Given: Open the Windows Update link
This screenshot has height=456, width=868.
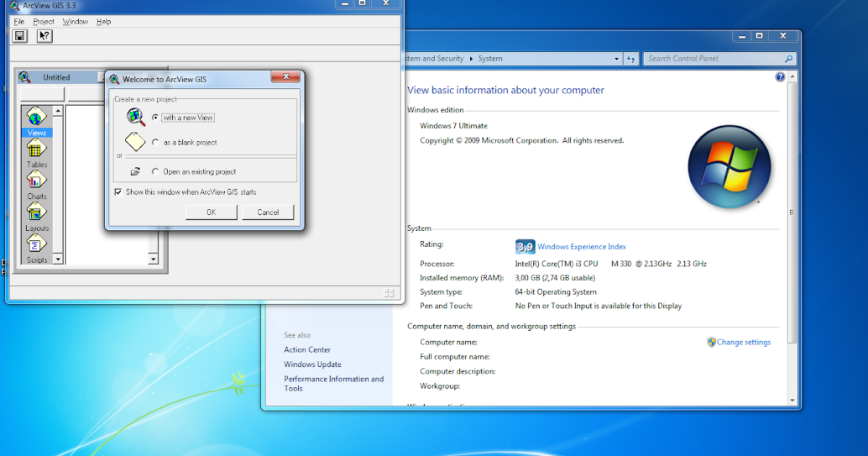Looking at the screenshot, I should pos(312,365).
